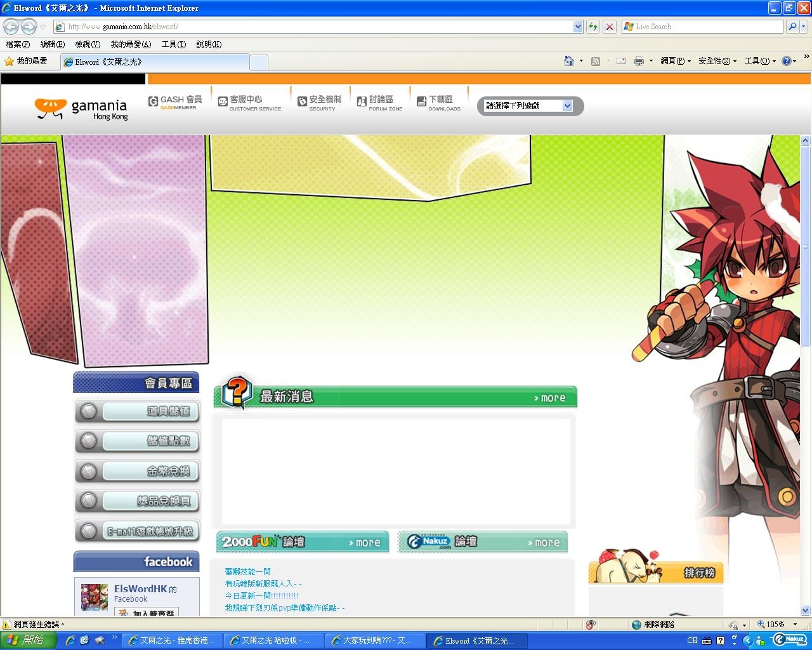The width and height of the screenshot is (812, 650).
Task: Click more on 2000FUN 論壇 banner
Action: point(365,543)
